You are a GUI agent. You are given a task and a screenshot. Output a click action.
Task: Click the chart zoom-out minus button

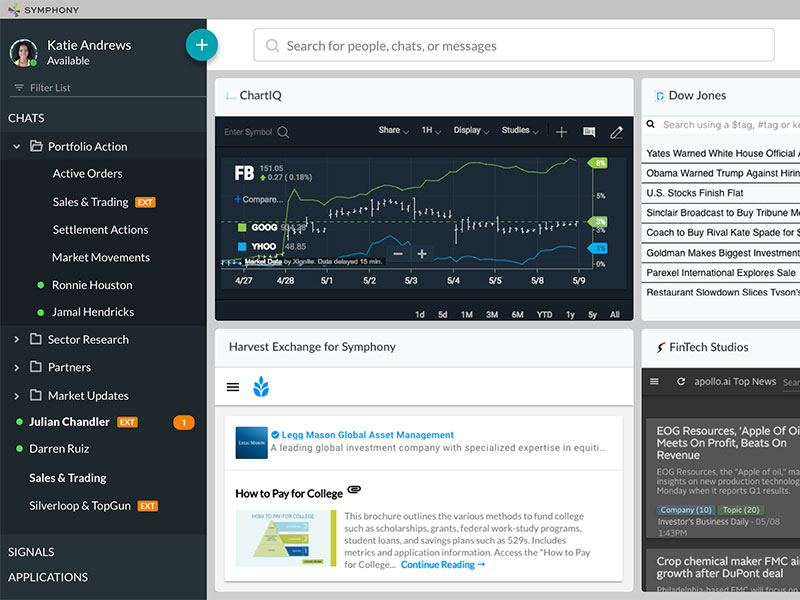pyautogui.click(x=398, y=254)
